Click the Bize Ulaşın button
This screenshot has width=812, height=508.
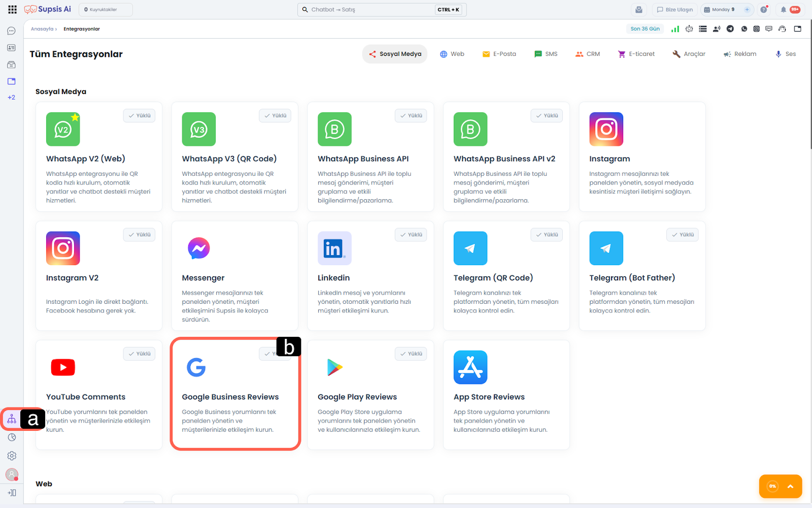tap(674, 10)
